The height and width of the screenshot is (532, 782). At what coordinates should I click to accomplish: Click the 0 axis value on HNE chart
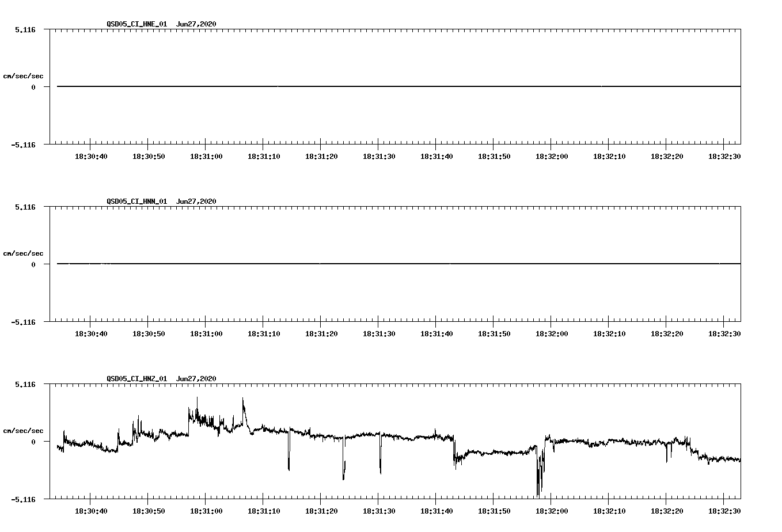click(33, 87)
